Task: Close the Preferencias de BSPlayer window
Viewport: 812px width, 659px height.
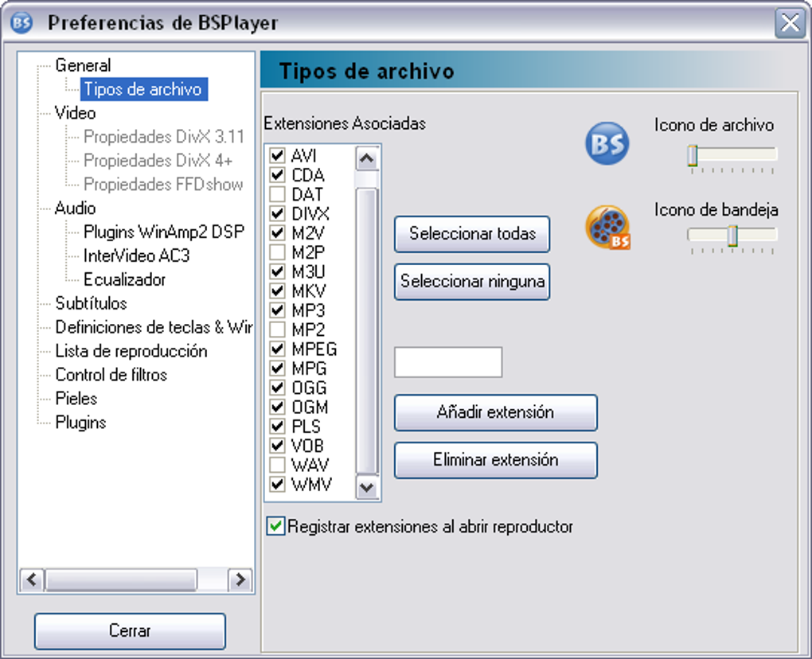Action: pyautogui.click(x=790, y=23)
